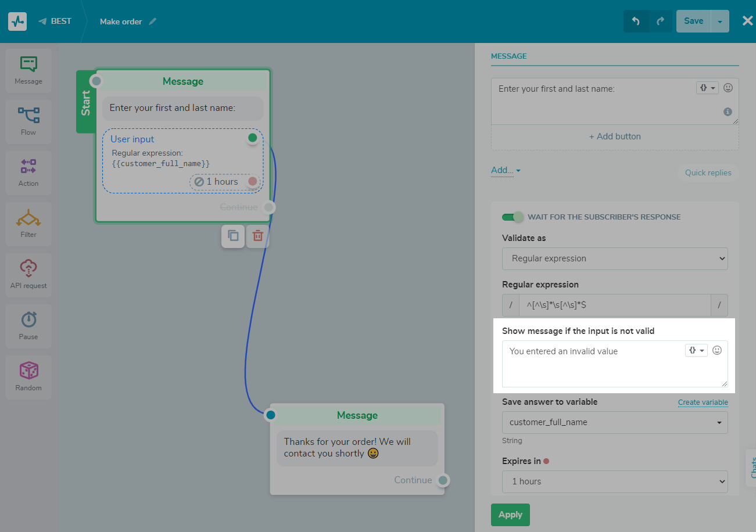Undo the last change
The image size is (756, 532).
tap(636, 21)
